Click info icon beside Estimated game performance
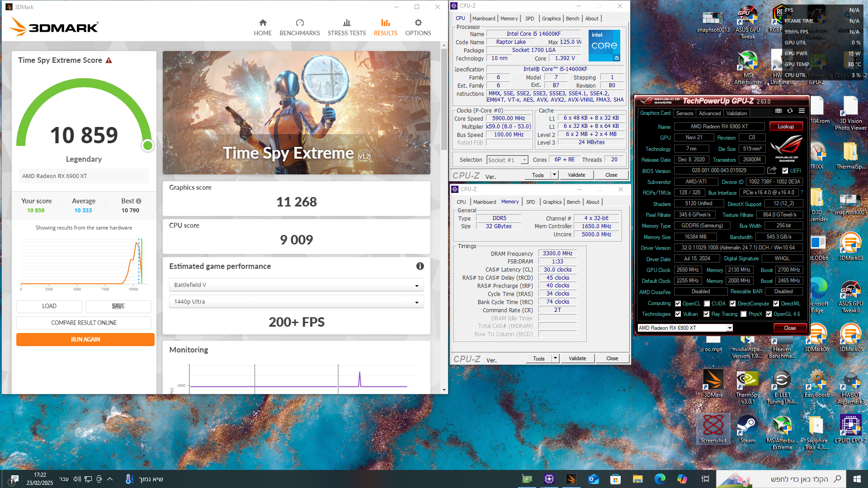 point(420,266)
